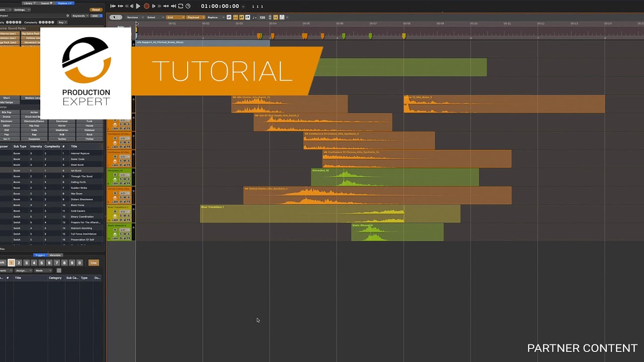
Task: Enable automation A on Stilted Clatter track
Action: coord(128,197)
